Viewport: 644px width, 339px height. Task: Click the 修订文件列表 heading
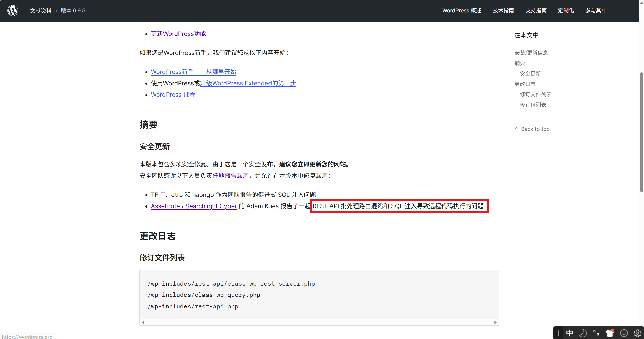point(162,258)
